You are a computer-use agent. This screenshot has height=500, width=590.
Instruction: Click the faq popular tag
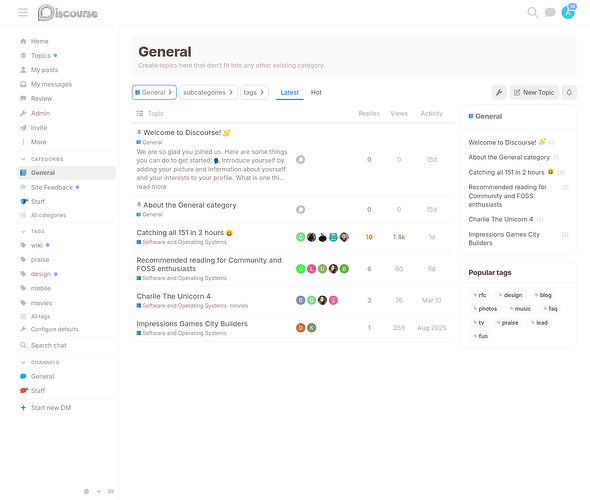point(550,309)
